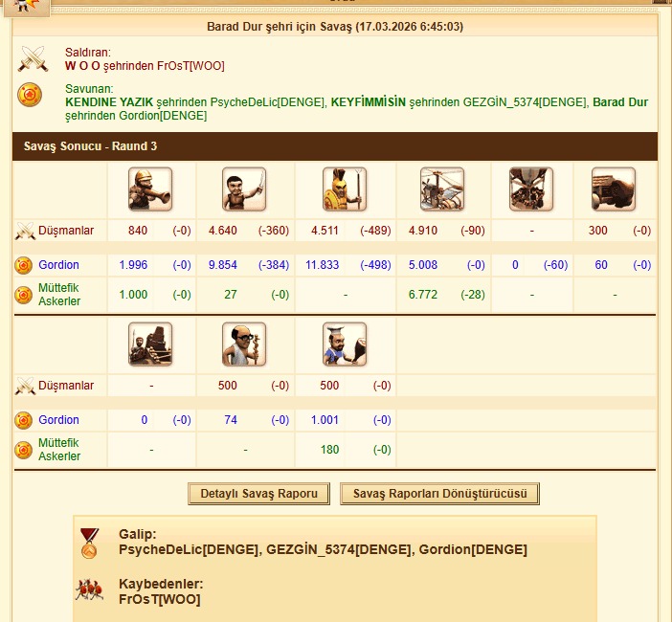Select the swordsman unit icon

(x=244, y=189)
